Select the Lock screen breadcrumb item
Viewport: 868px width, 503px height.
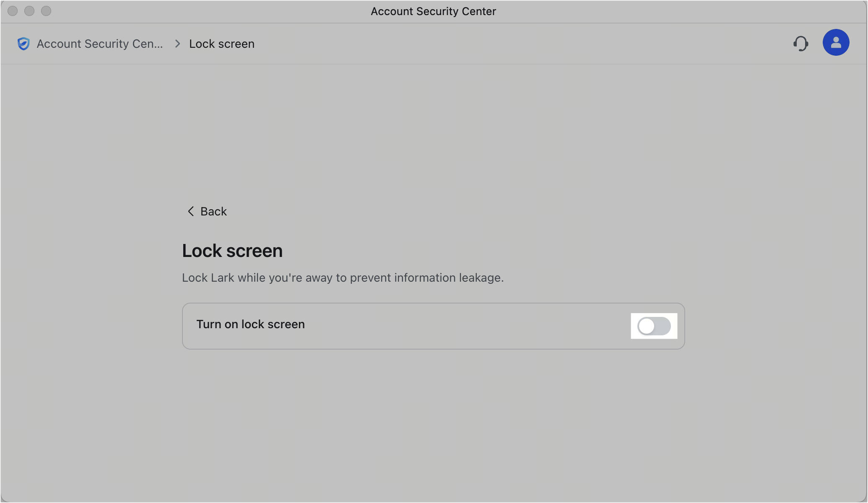(x=222, y=43)
